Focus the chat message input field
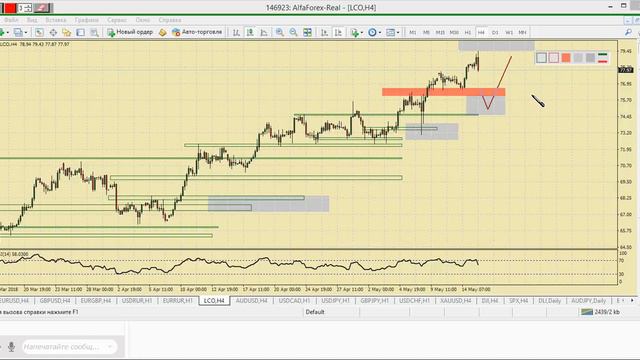The image size is (640, 360). 69,347
